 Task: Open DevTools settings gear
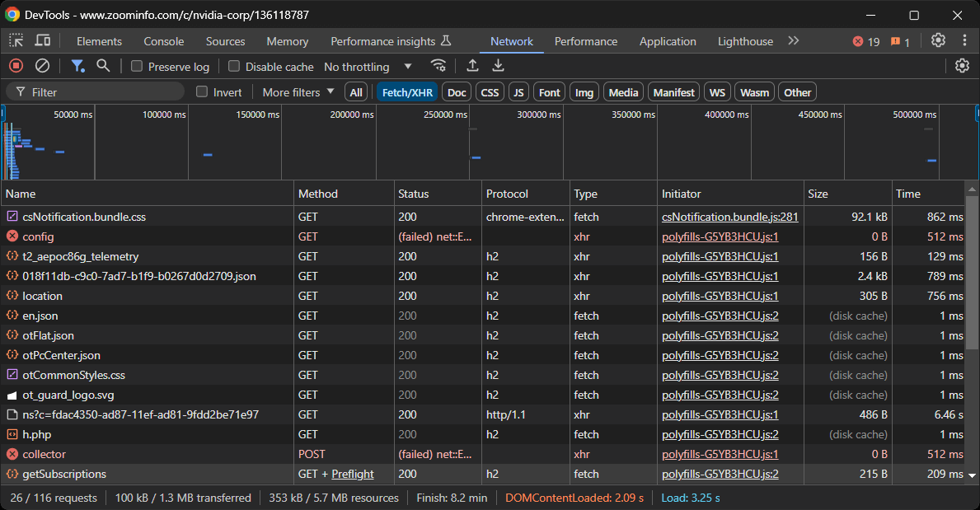click(938, 40)
